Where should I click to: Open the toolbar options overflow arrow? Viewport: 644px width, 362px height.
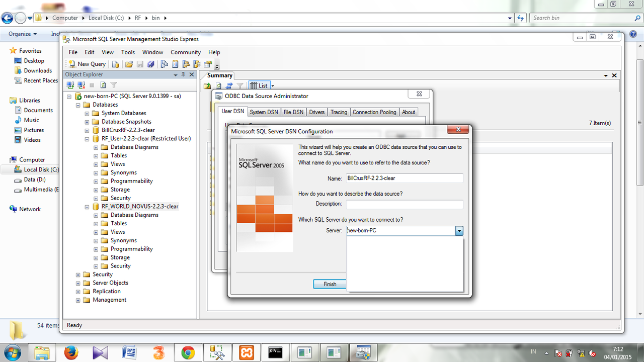[x=217, y=66]
